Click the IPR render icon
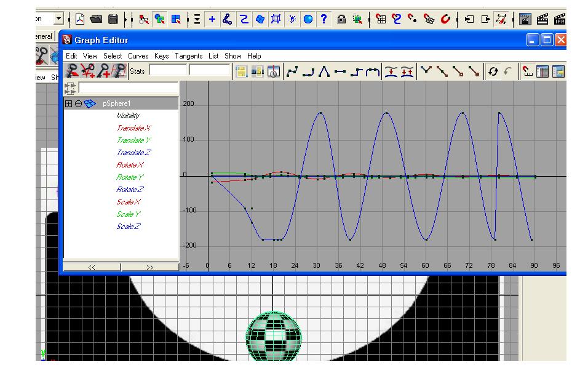Image resolution: width=588 pixels, height=375 pixels. click(560, 19)
